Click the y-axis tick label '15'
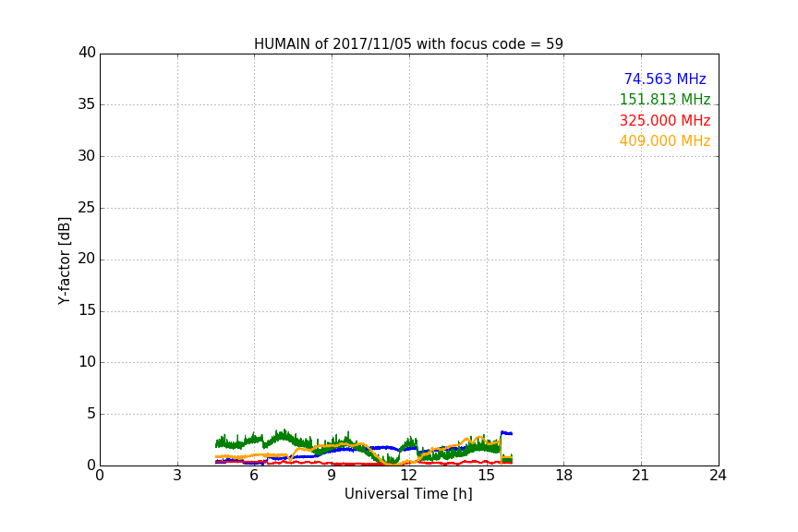This screenshot has width=798, height=532. point(87,310)
